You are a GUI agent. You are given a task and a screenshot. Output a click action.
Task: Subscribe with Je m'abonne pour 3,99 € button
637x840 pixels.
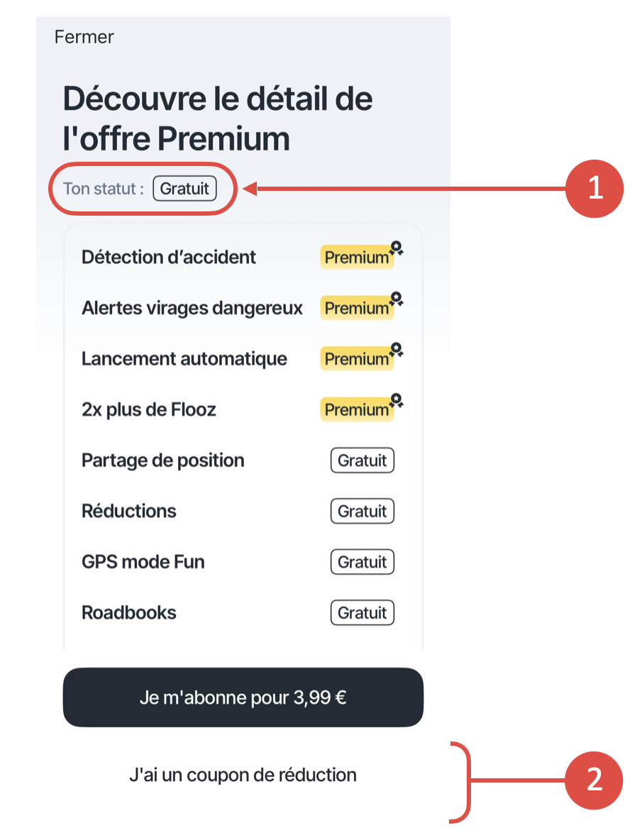tap(243, 697)
